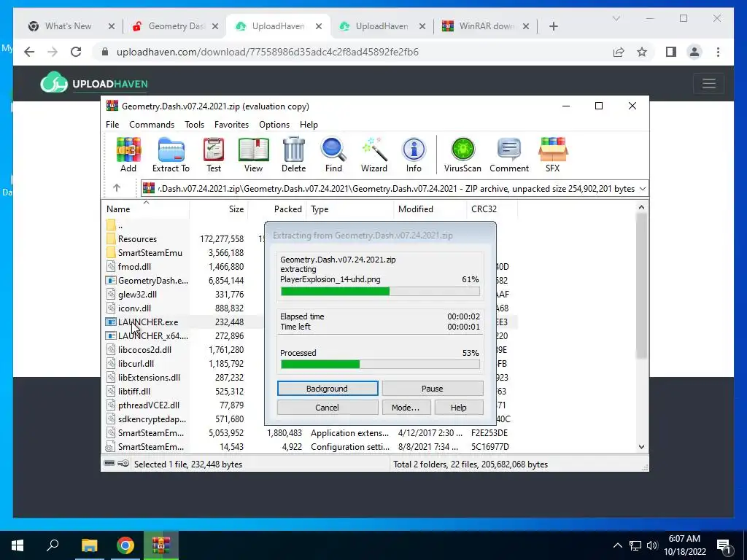Click the browser back arrow
The height and width of the screenshot is (560, 747).
(x=29, y=52)
